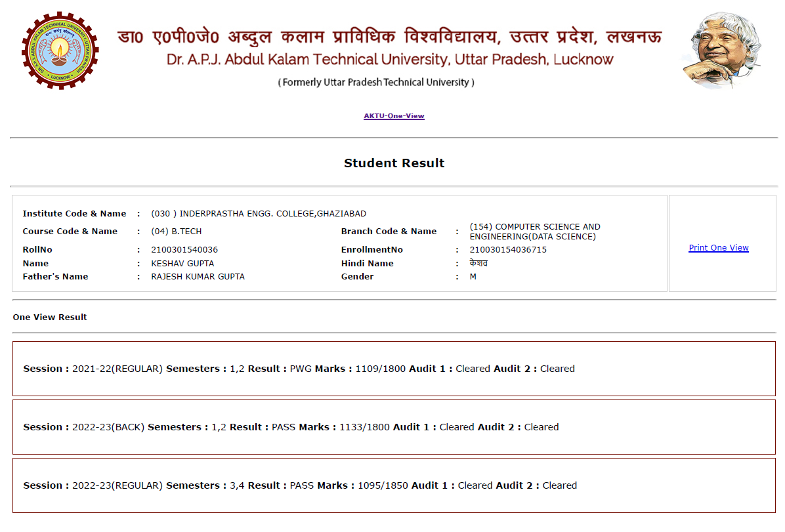Click the One View Result section heading

click(50, 317)
